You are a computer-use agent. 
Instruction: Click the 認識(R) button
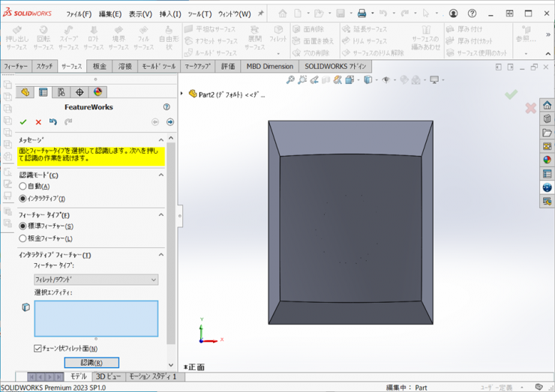[91, 363]
